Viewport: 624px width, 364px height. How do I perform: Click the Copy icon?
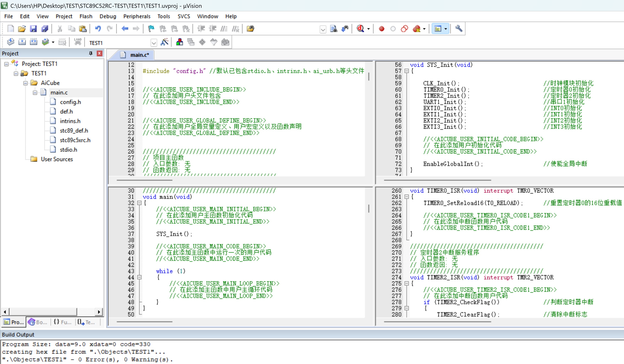[71, 29]
